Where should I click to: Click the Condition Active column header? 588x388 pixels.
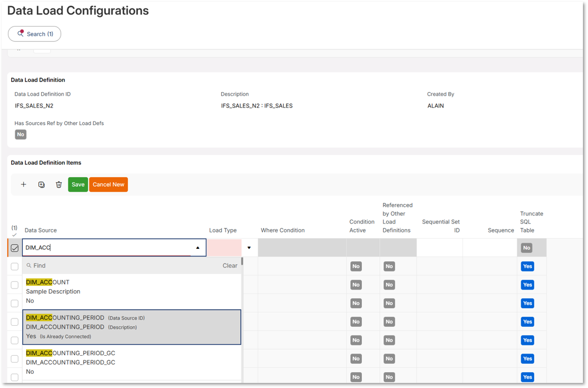click(361, 226)
